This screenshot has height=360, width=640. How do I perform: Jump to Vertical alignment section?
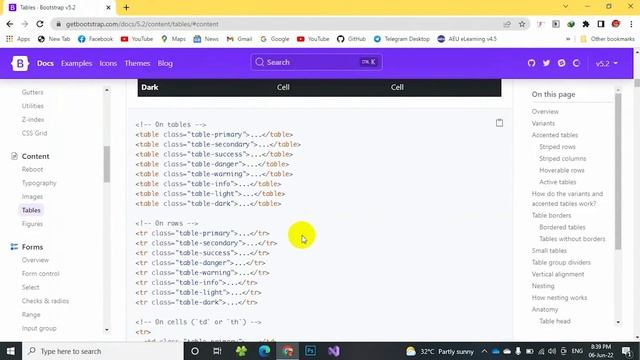click(x=558, y=274)
